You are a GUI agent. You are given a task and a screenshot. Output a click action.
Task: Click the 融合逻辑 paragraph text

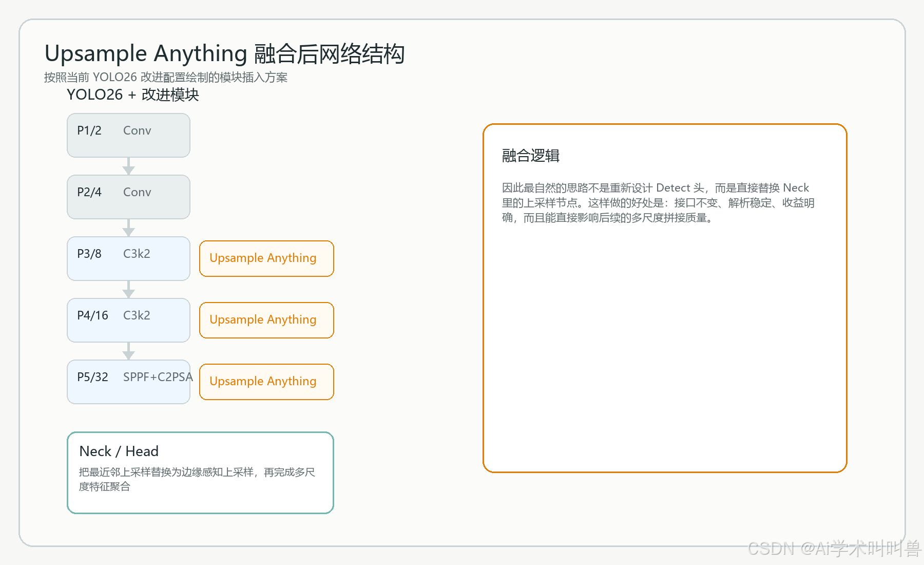click(658, 202)
